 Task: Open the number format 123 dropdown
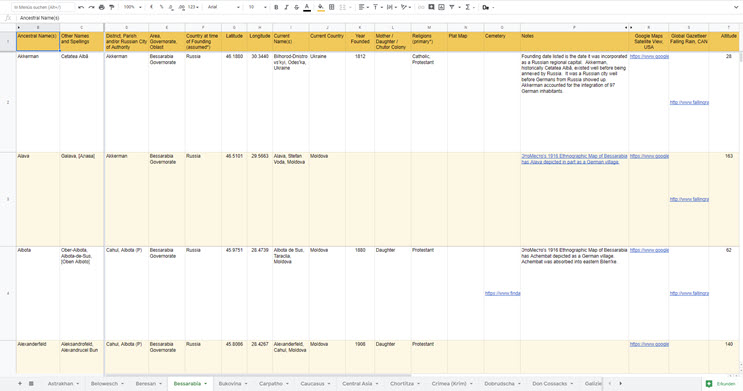(193, 7)
